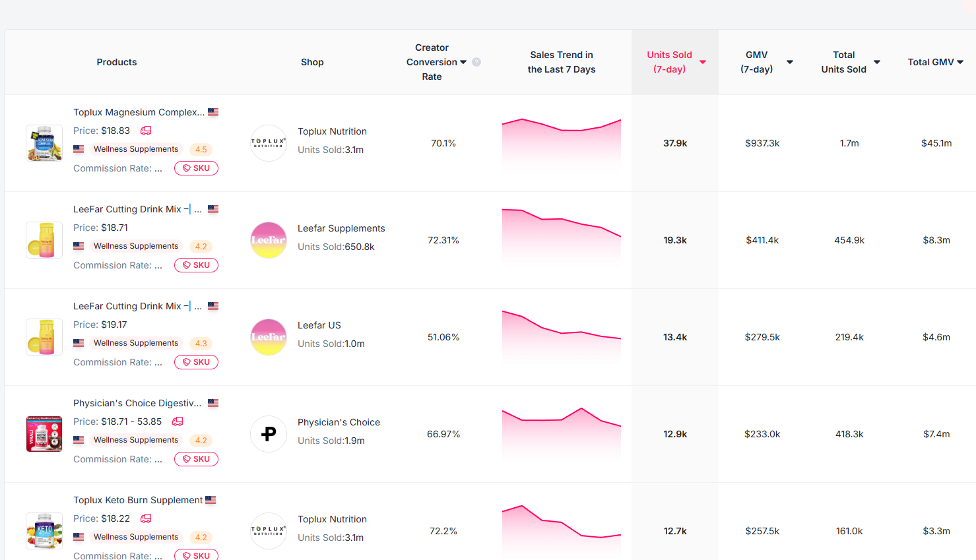The image size is (976, 560).
Task: Click the Creator Conversion Rate help icon
Action: (x=476, y=62)
